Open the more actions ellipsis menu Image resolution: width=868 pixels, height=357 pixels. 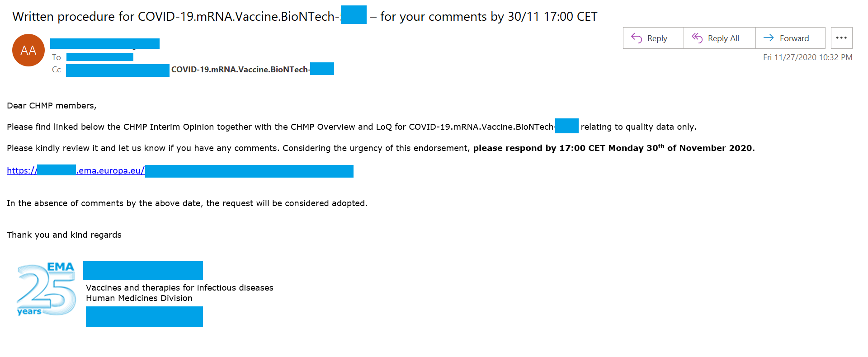click(841, 38)
